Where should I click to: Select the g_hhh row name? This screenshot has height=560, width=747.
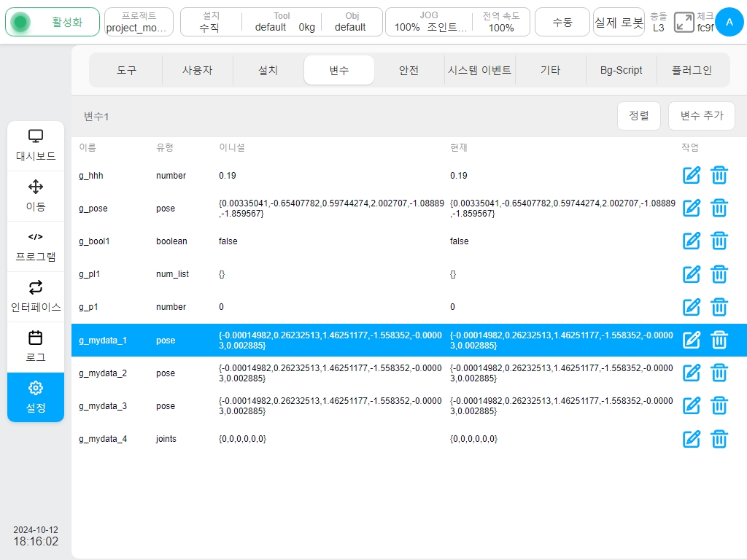(91, 175)
